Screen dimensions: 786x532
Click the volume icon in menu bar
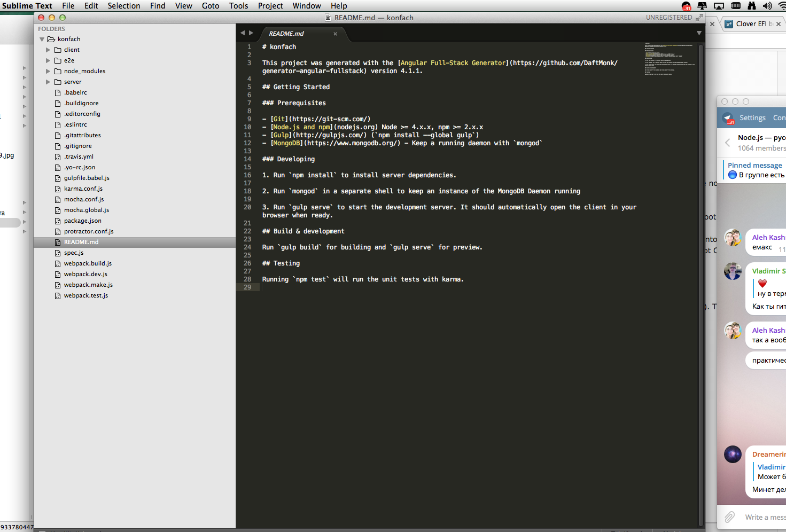[767, 6]
